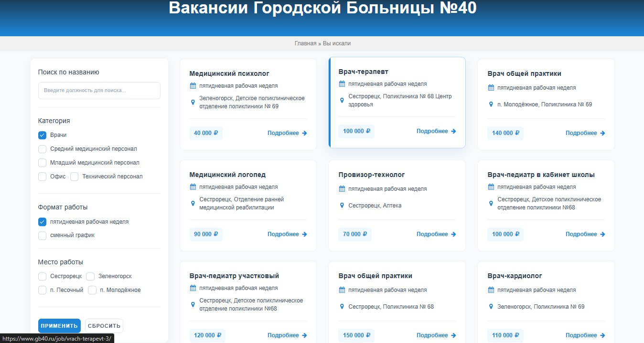Check Младший медицинский персонал checkbox
This screenshot has width=644, height=343.
[42, 163]
